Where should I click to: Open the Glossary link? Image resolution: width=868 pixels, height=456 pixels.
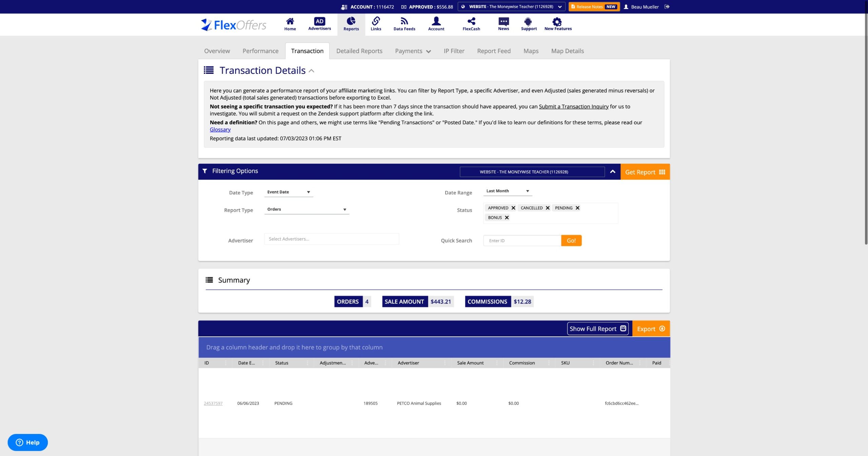tap(220, 129)
